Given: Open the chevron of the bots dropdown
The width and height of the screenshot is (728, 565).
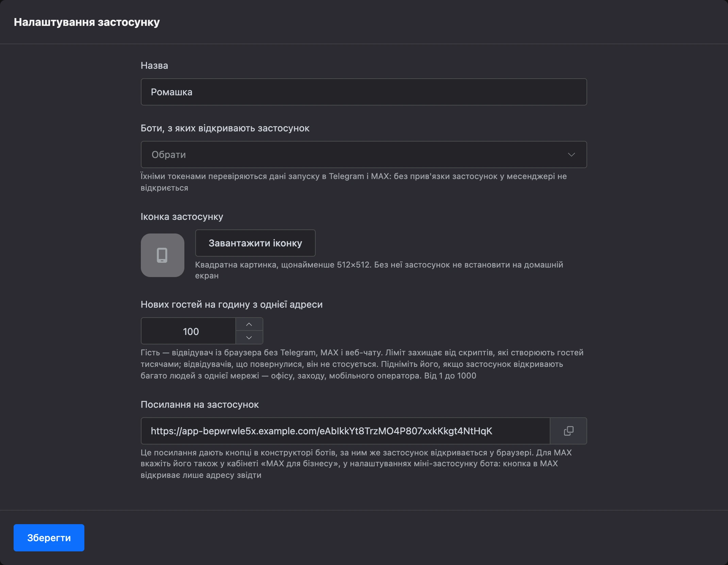Looking at the screenshot, I should point(572,155).
